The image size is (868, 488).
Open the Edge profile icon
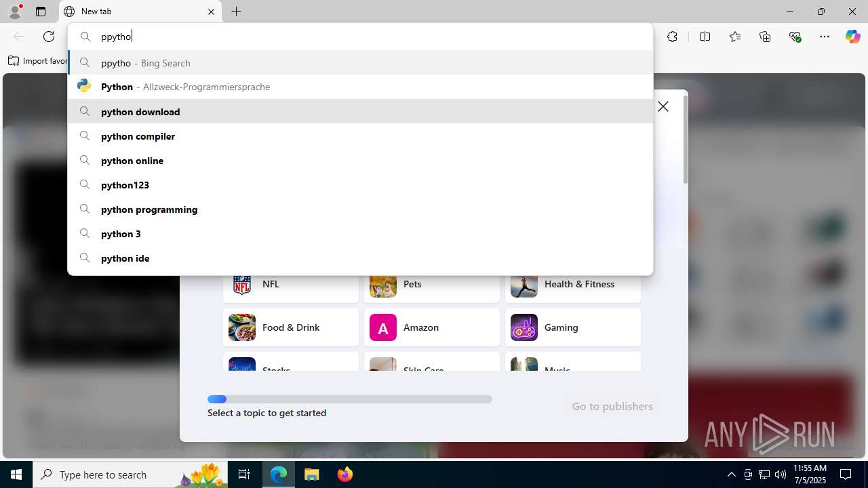tap(15, 12)
